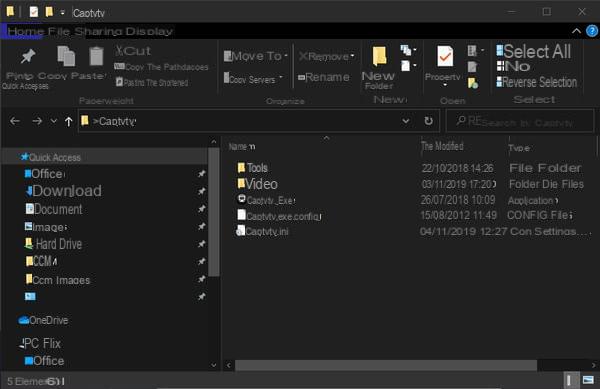Image resolution: width=600 pixels, height=389 pixels.
Task: Open Help with the question mark icon
Action: (x=592, y=31)
